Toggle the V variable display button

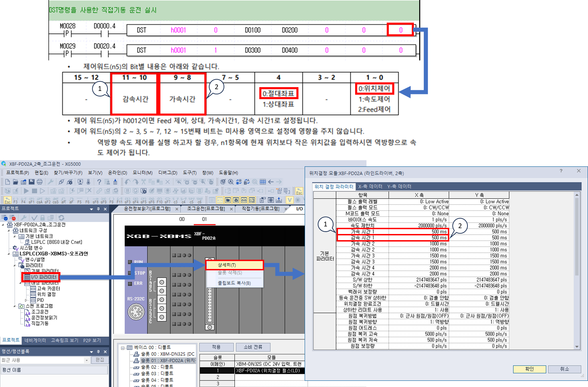pyautogui.click(x=290, y=200)
